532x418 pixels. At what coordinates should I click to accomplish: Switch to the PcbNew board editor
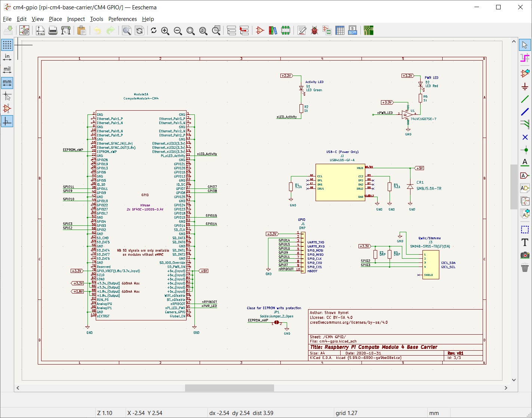tap(369, 30)
